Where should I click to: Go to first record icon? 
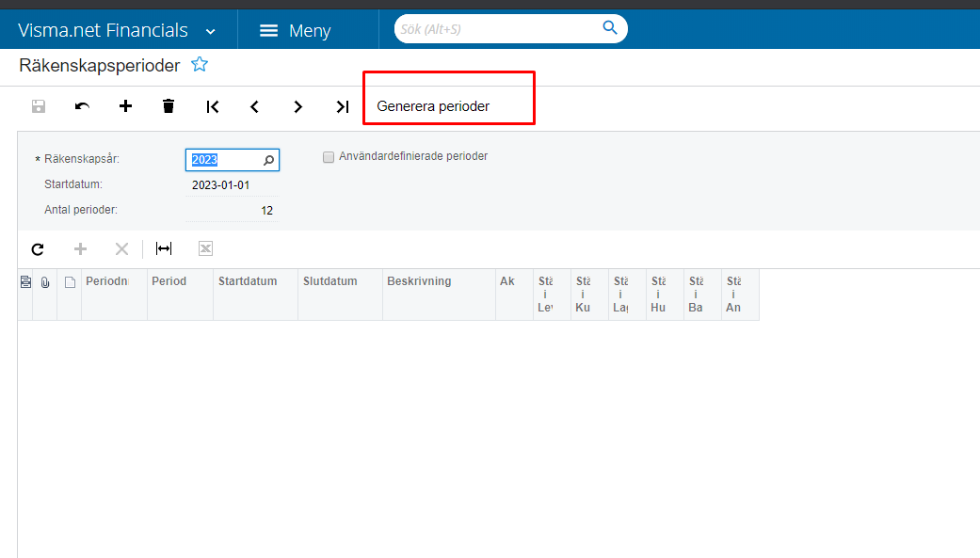click(x=213, y=106)
